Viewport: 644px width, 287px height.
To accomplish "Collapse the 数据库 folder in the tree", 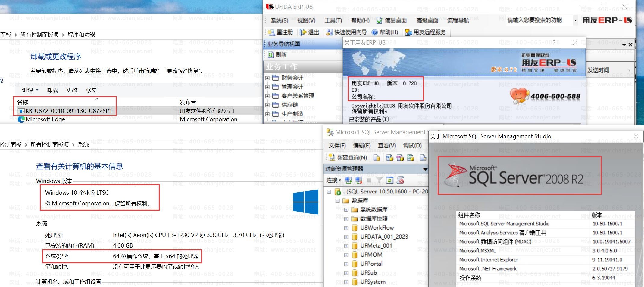I will point(338,201).
